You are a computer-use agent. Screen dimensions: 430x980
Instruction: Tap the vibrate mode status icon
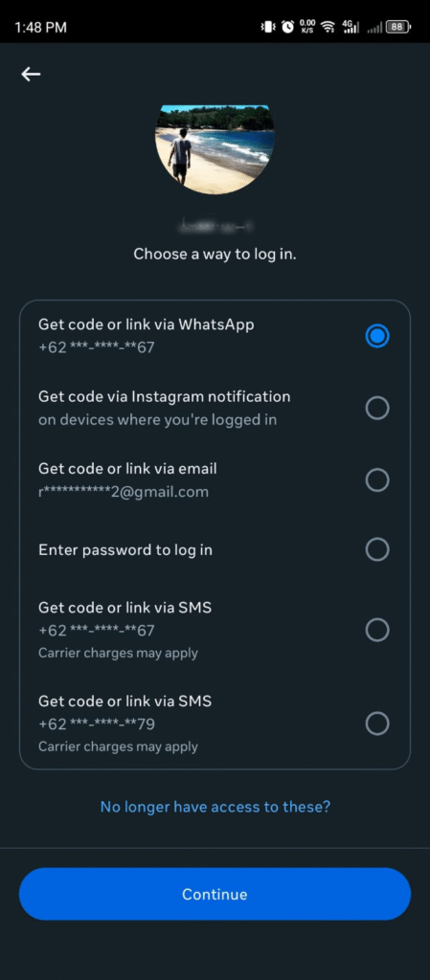267,27
